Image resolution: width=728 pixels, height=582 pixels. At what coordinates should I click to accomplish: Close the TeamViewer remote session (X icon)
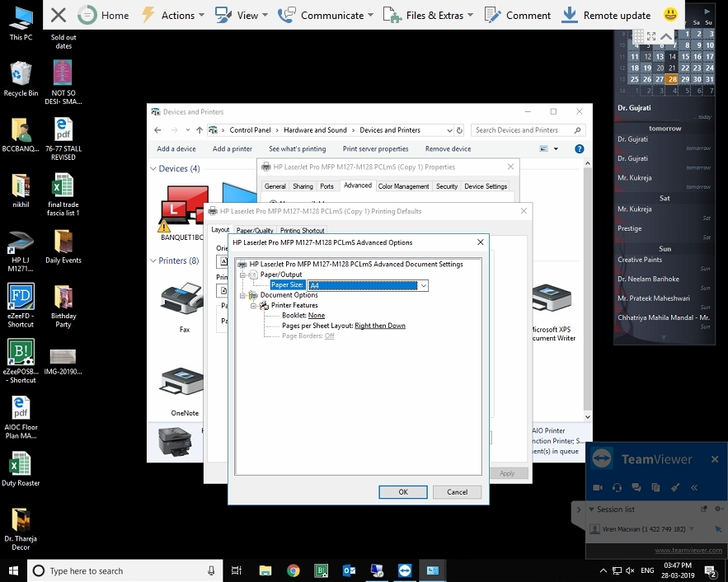click(58, 16)
